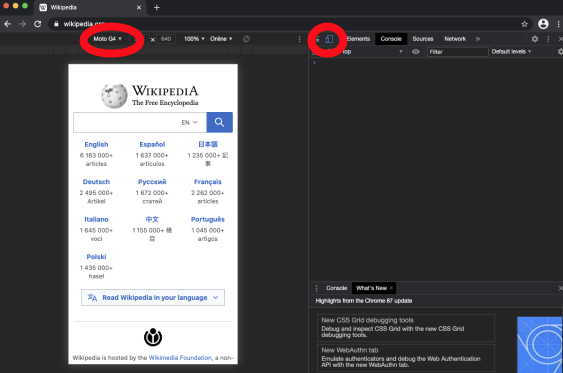Open the Default levels dropdown
This screenshot has width=563, height=373.
[511, 52]
